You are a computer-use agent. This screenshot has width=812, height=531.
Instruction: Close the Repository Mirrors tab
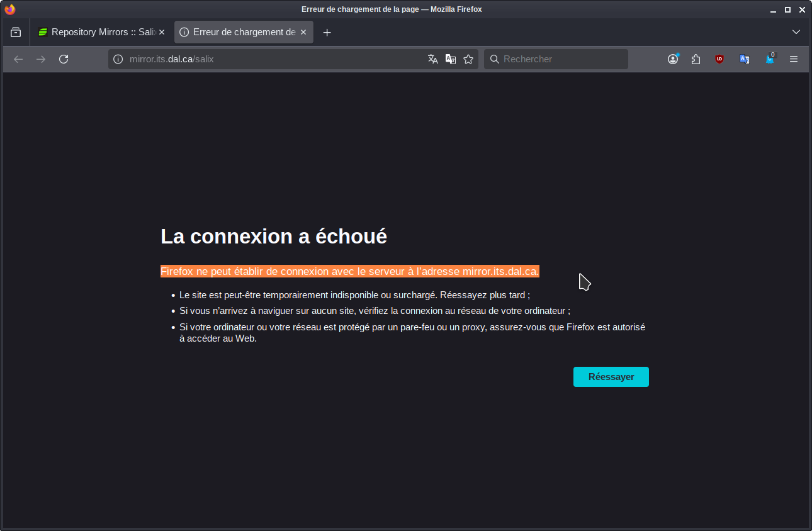click(x=162, y=32)
